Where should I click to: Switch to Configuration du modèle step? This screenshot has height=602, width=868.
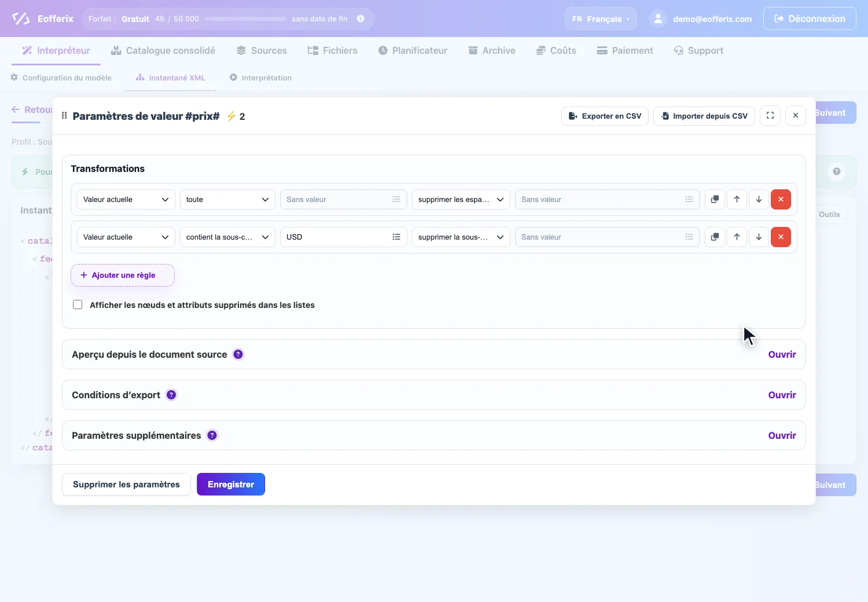click(61, 78)
